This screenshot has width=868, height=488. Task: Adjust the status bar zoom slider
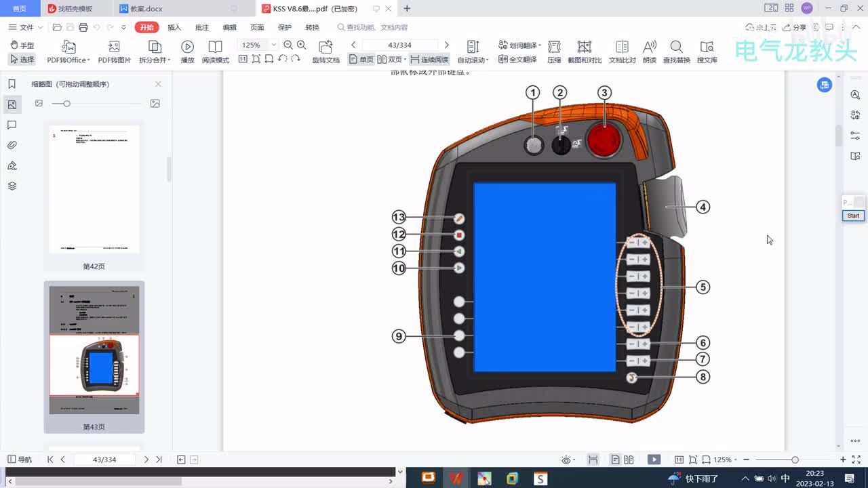(x=795, y=460)
